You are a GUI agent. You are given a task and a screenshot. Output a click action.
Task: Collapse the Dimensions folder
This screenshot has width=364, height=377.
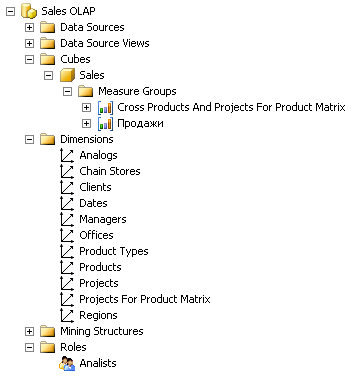click(30, 139)
